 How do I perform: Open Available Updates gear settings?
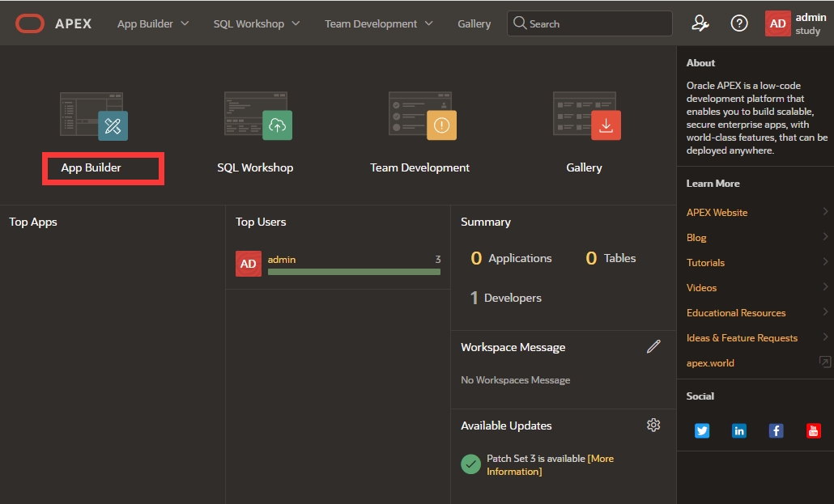tap(653, 426)
